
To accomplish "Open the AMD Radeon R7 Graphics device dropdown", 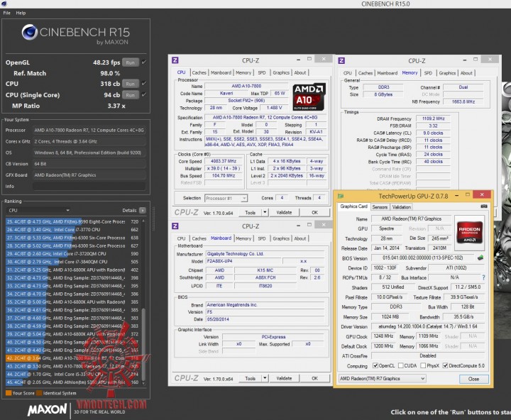I will point(383,379).
